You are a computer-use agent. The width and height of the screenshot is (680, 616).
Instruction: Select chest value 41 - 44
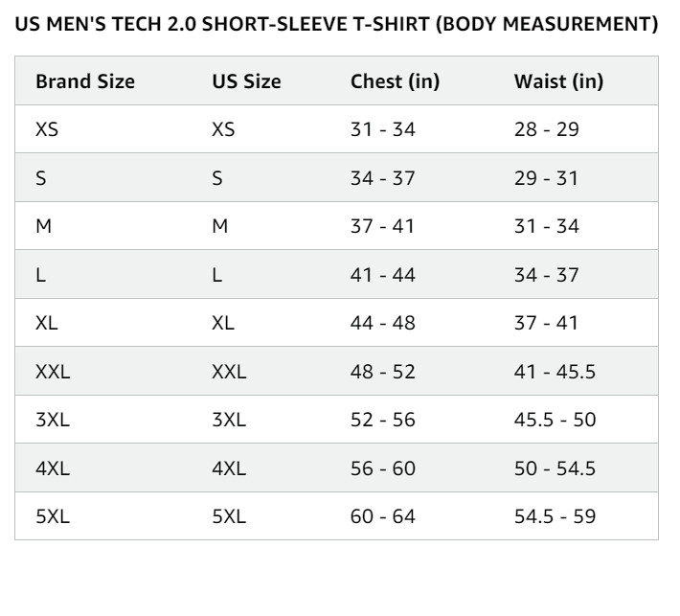pos(383,275)
